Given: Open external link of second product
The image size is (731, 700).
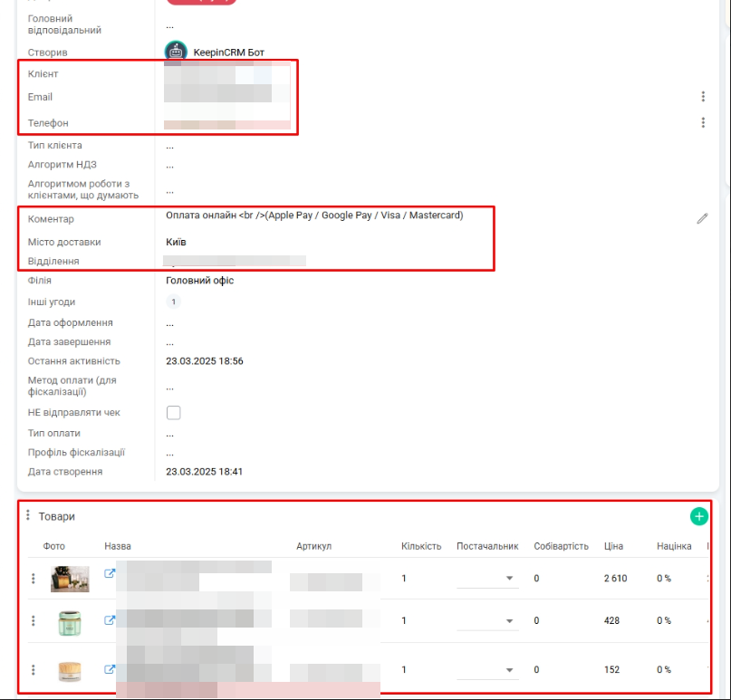Looking at the screenshot, I should click(x=111, y=620).
